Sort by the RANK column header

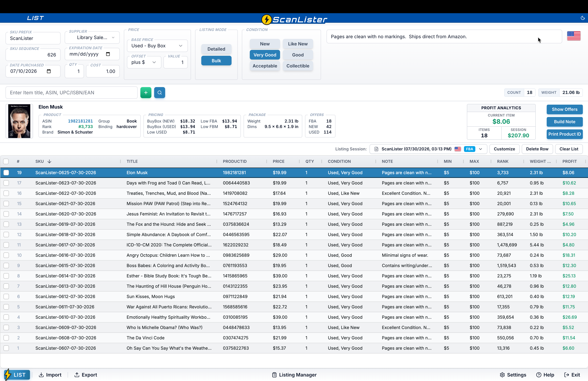point(503,161)
